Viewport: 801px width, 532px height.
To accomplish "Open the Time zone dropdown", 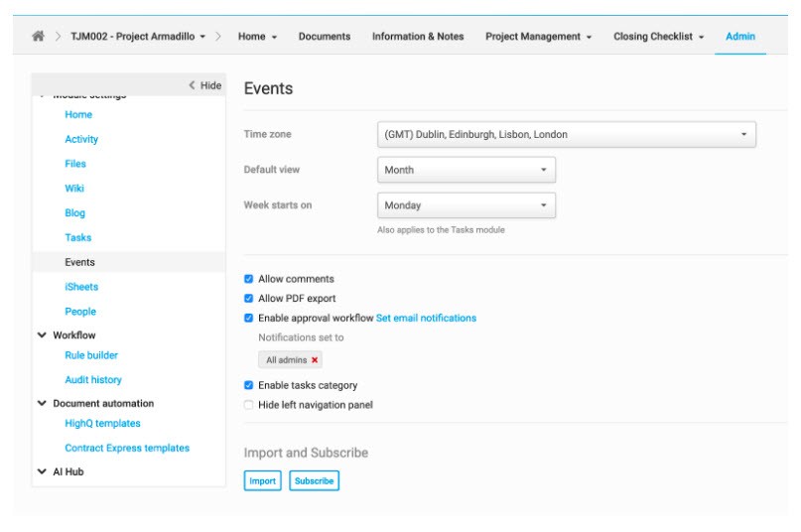I will [566, 135].
